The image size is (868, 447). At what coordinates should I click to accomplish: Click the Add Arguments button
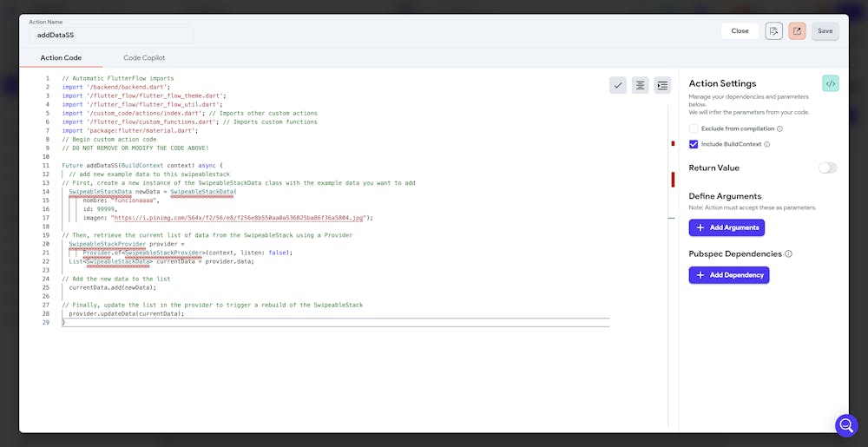click(727, 228)
